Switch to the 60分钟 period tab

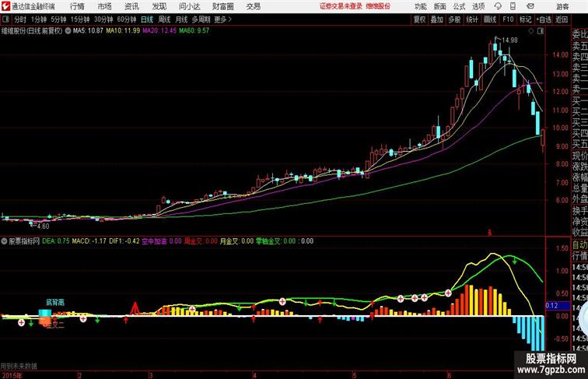pyautogui.click(x=126, y=19)
